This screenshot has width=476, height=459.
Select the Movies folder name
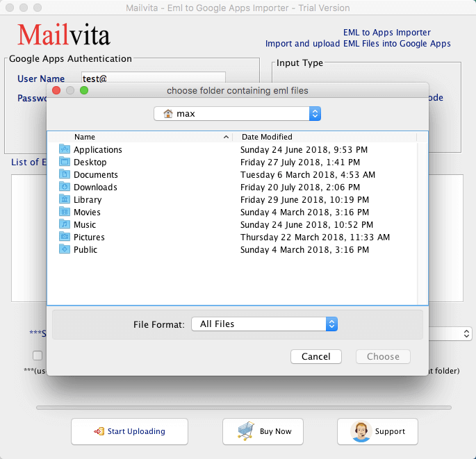click(87, 212)
